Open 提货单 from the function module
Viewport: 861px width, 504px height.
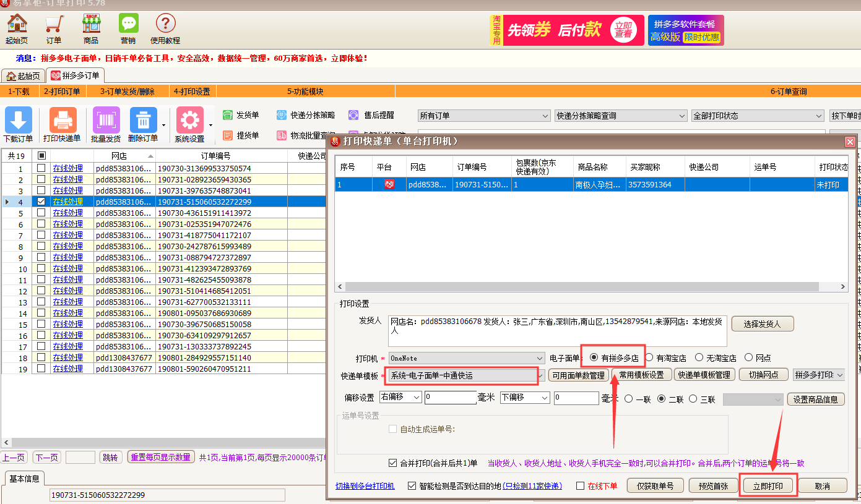tap(241, 135)
